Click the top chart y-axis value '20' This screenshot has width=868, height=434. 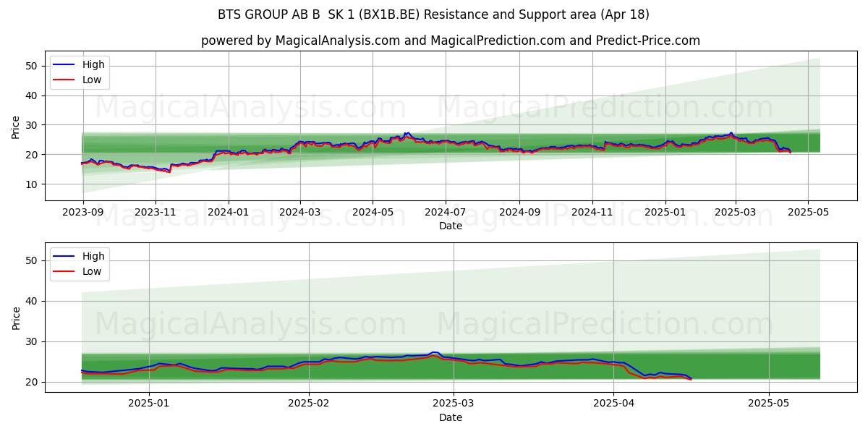point(33,155)
